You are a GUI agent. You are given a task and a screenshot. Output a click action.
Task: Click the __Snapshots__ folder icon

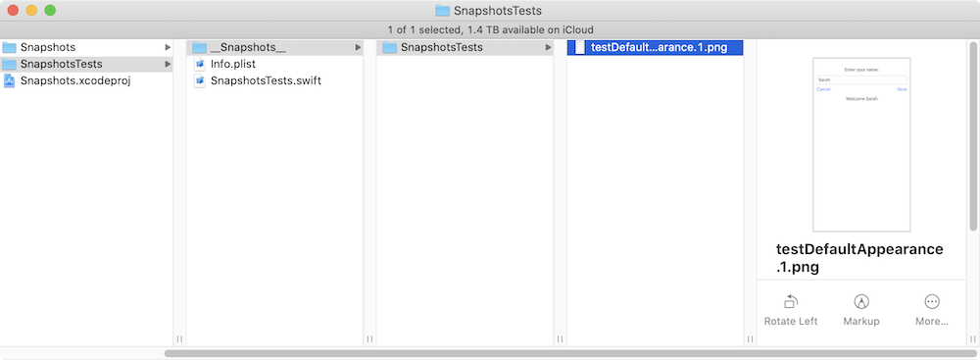pyautogui.click(x=199, y=48)
